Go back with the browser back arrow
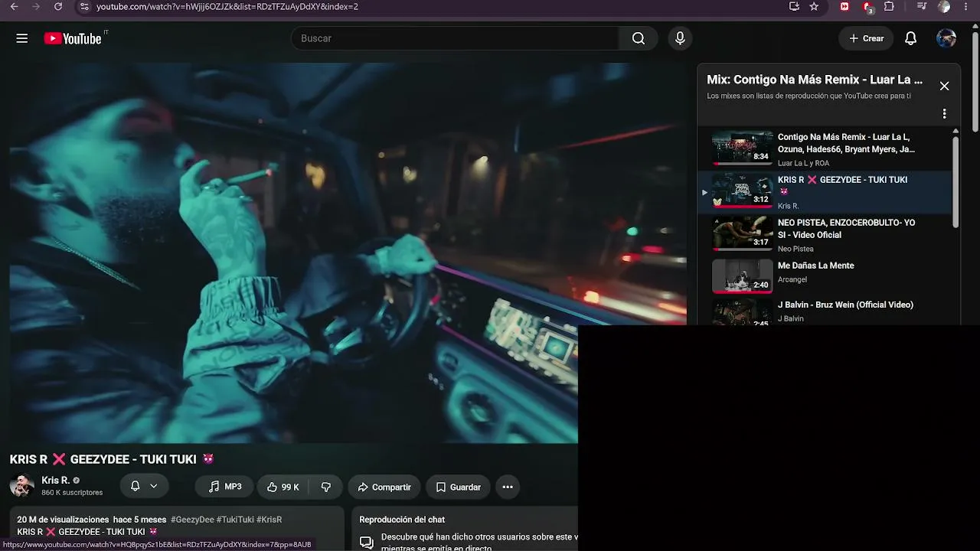Image resolution: width=980 pixels, height=551 pixels. (14, 7)
